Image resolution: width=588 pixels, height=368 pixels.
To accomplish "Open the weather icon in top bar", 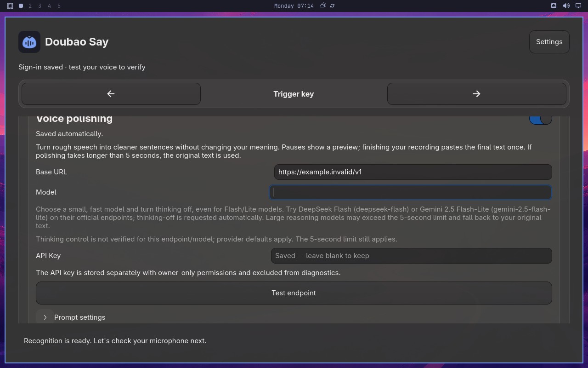I will (x=323, y=6).
